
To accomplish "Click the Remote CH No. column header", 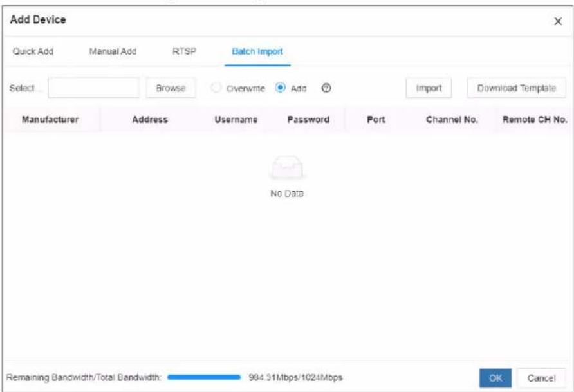I will tap(535, 120).
